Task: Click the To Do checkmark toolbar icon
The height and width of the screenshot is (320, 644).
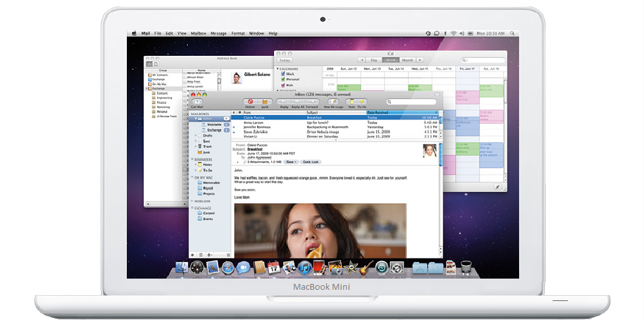Action: pyautogui.click(x=362, y=101)
